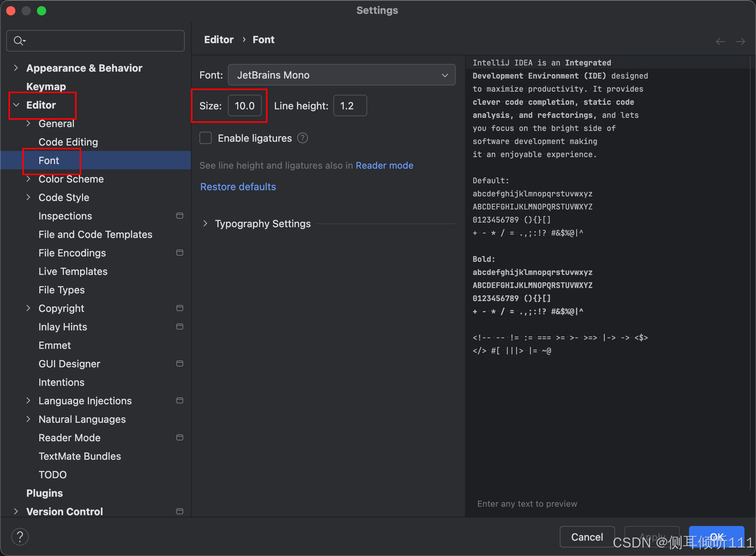
Task: Click the back navigation arrow
Action: click(720, 41)
